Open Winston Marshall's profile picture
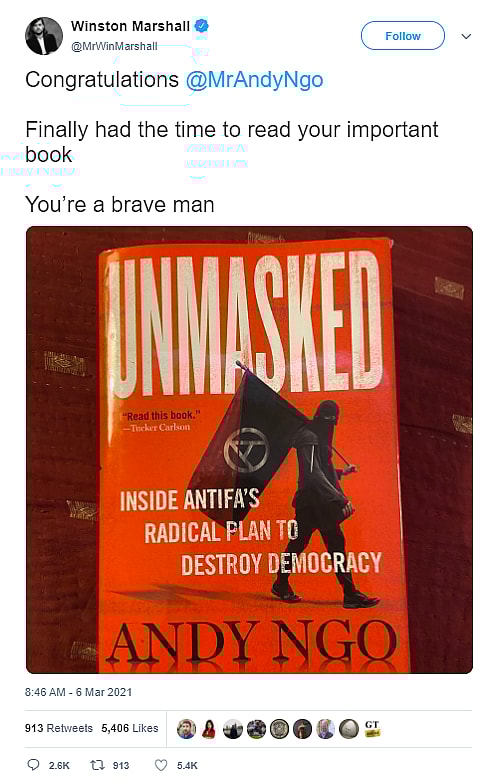 coord(44,36)
